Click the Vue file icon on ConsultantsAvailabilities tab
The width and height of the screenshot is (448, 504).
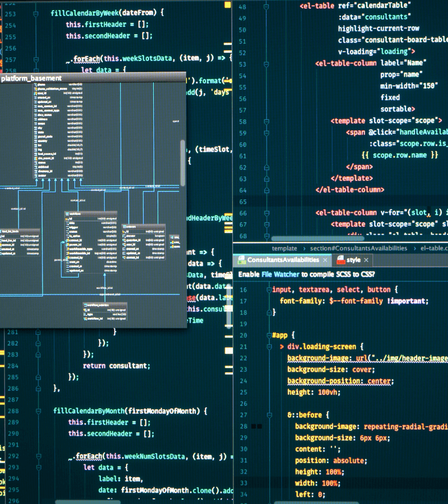(242, 260)
